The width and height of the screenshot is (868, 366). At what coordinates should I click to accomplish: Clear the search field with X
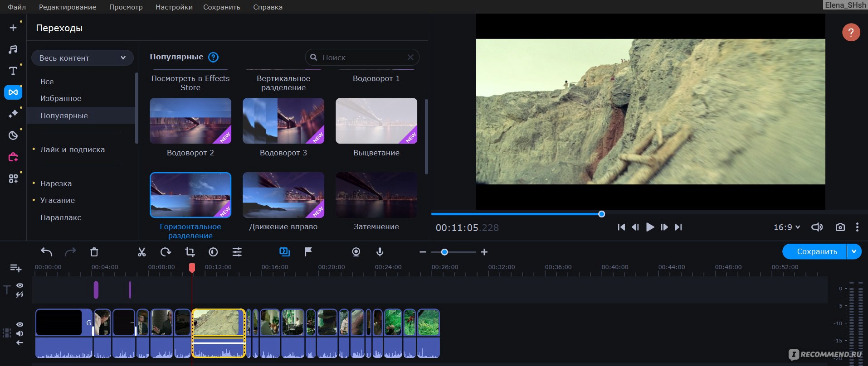pyautogui.click(x=410, y=58)
